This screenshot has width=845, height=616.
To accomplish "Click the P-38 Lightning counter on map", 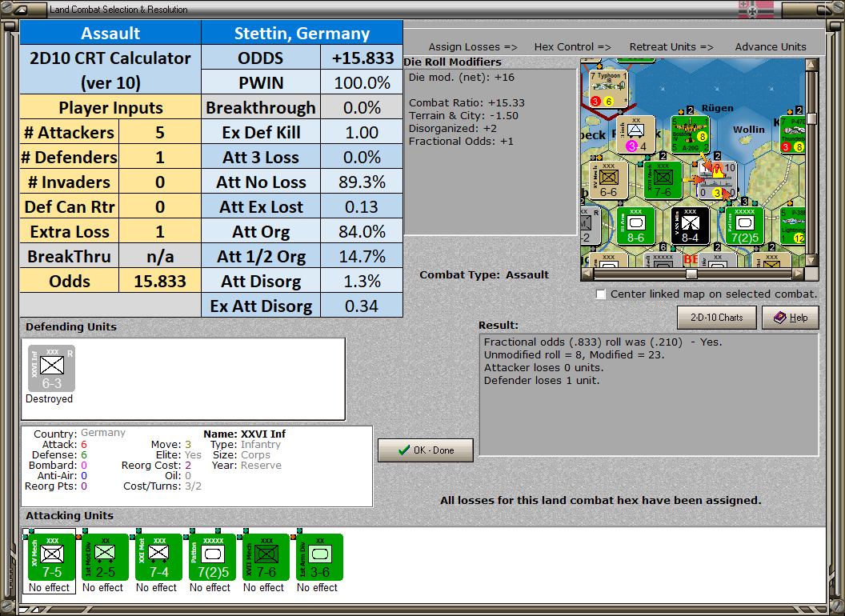I will pos(793,226).
